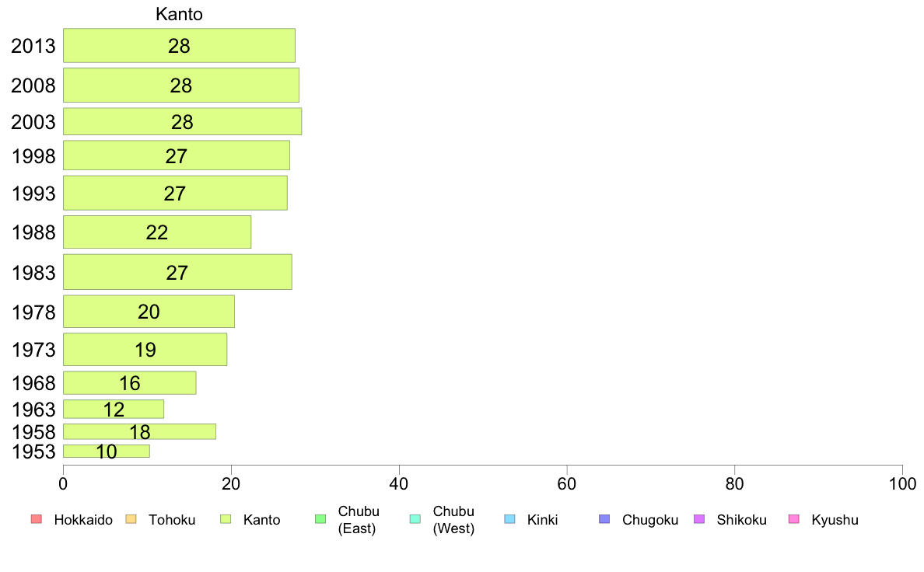Select the 1953 bar labeled 10
924x572 pixels.
(106, 452)
